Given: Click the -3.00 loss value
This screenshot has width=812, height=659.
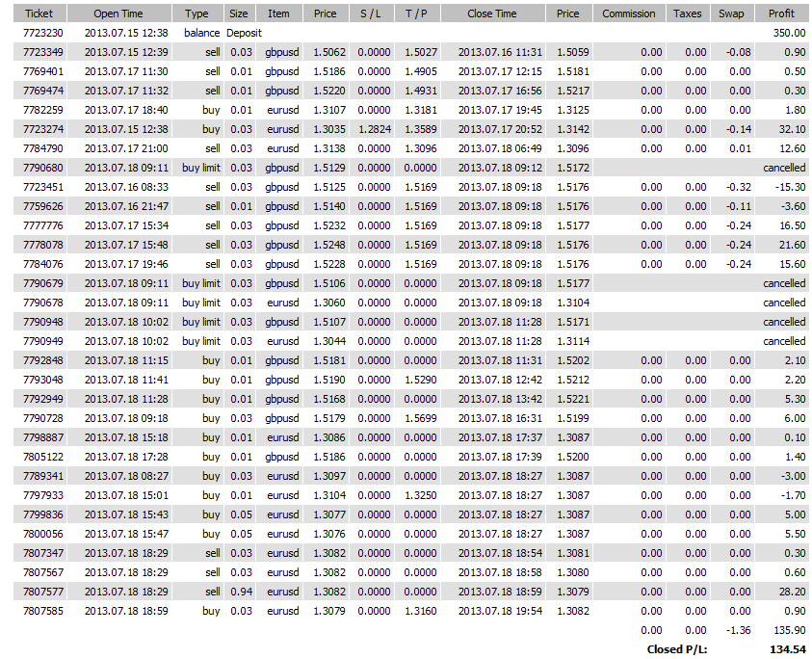Looking at the screenshot, I should tap(794, 476).
